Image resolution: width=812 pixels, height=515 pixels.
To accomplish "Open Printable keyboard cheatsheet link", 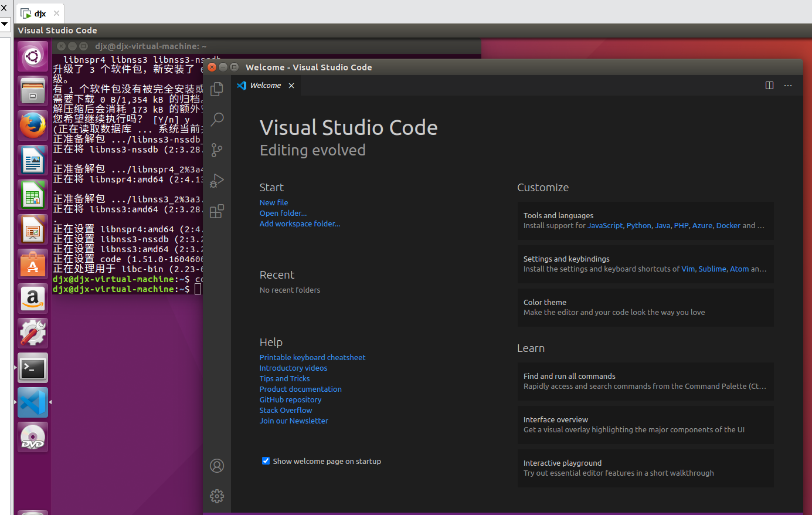I will pos(312,357).
